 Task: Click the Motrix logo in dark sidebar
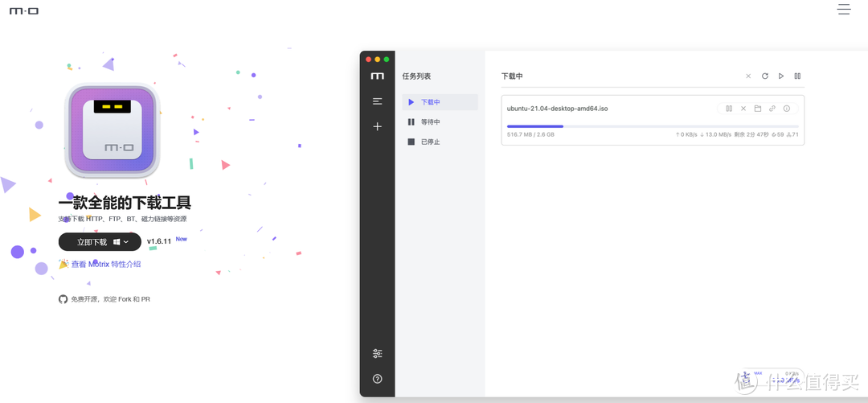[x=377, y=76]
